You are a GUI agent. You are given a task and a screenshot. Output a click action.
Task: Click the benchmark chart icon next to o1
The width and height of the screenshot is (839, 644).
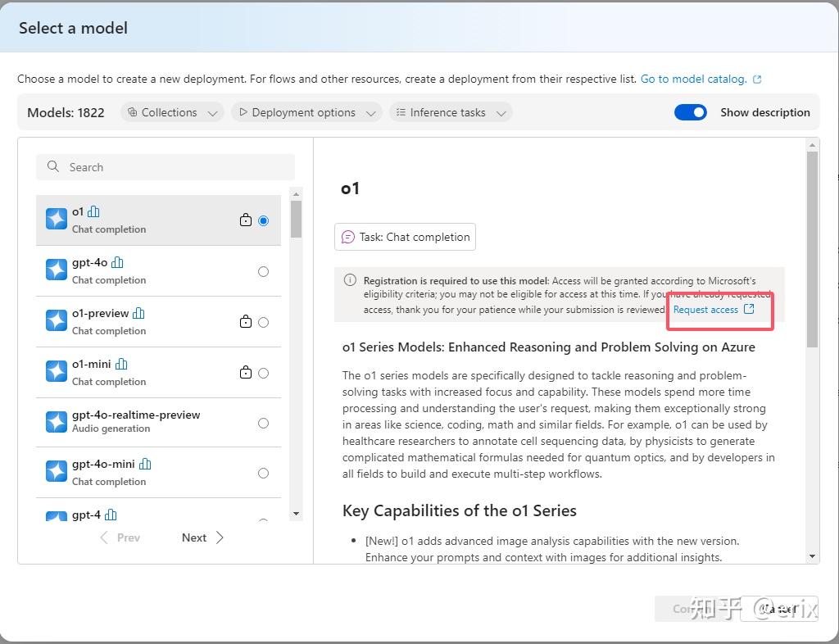pos(93,211)
